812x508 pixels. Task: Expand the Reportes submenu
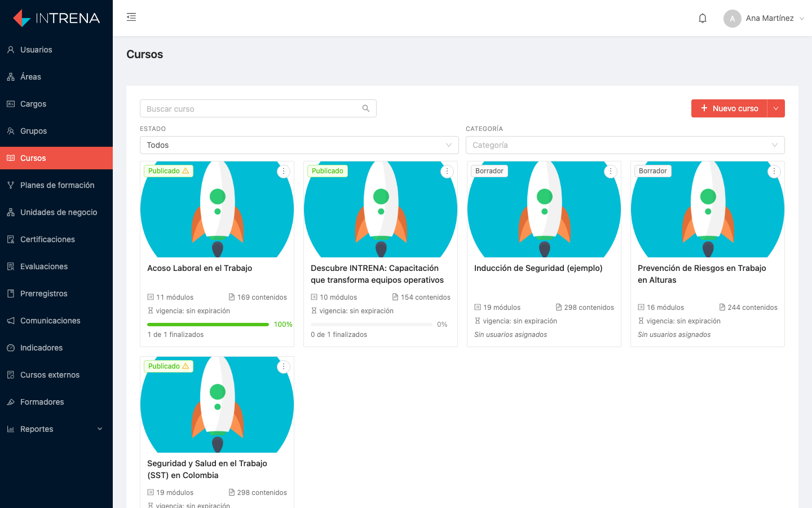tap(56, 429)
